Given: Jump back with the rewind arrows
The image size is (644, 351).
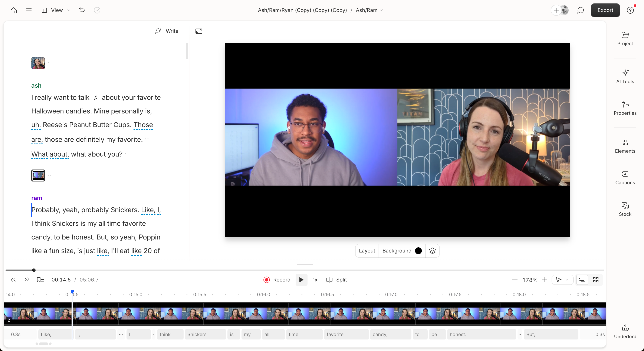Looking at the screenshot, I should click(x=13, y=280).
